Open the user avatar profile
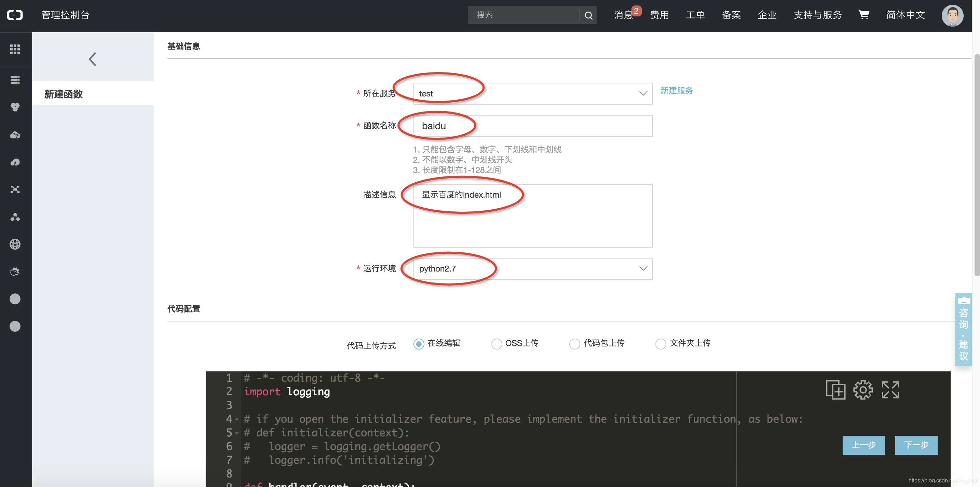 (952, 15)
